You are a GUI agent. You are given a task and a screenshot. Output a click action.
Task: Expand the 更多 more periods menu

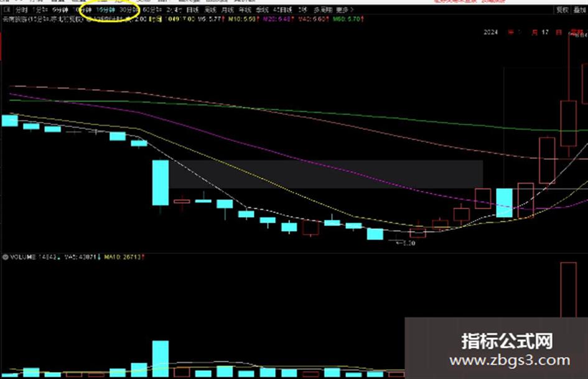345,10
